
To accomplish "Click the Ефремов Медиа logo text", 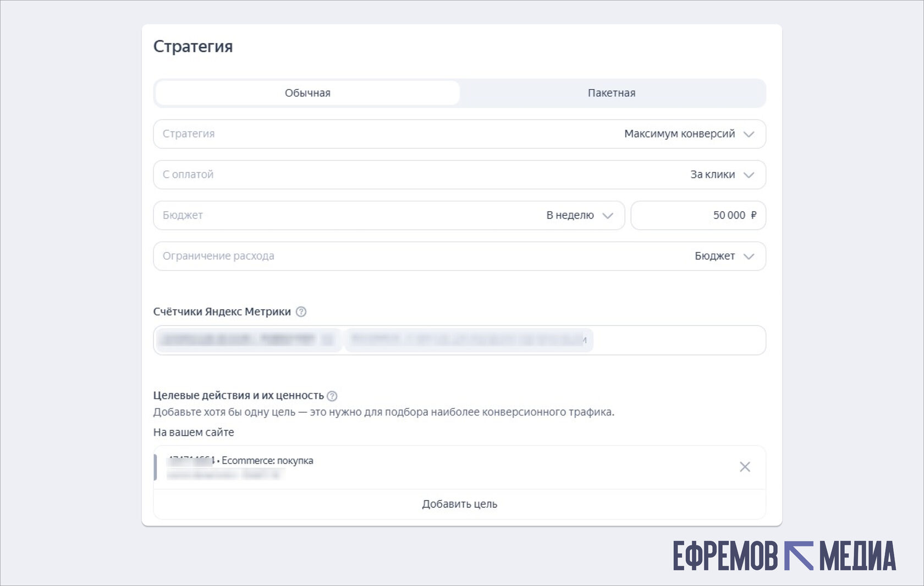I will pyautogui.click(x=725, y=556).
